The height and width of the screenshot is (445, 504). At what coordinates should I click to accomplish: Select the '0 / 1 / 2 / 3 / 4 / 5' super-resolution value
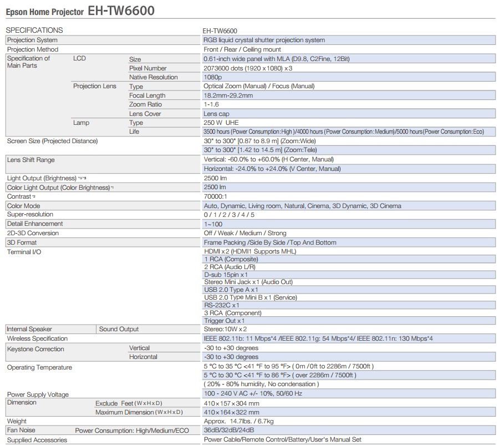229,215
